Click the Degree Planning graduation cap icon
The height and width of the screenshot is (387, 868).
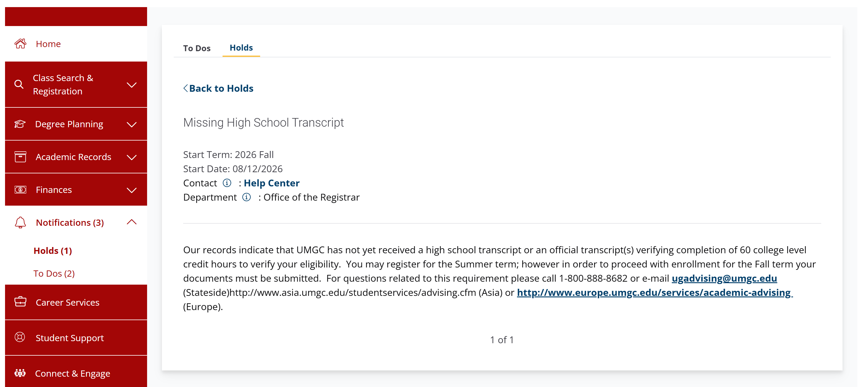[x=20, y=124]
